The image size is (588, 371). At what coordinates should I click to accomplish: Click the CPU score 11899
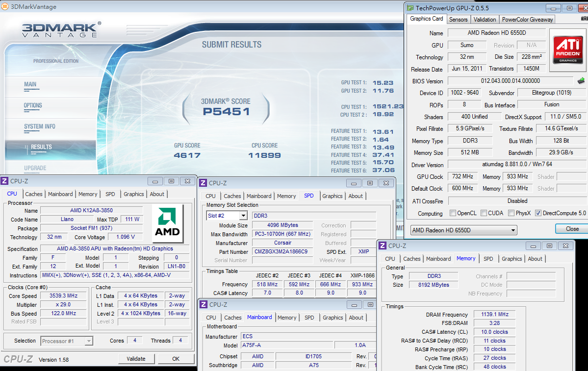[x=264, y=155]
